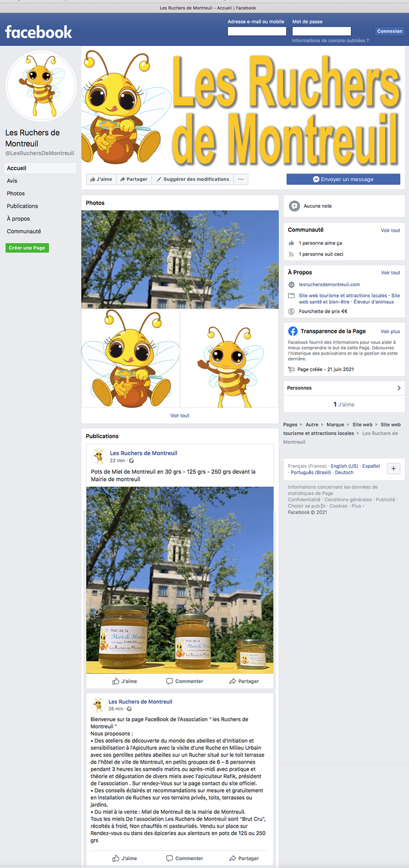The height and width of the screenshot is (868, 409).
Task: Click the price icon beside Fourchette de prix
Action: 291,311
